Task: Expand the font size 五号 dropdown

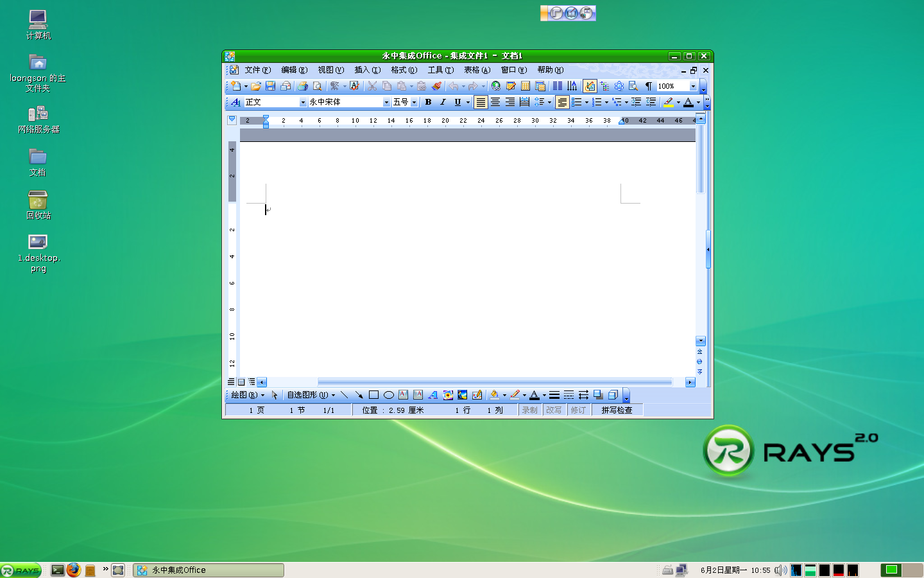Action: pos(414,102)
